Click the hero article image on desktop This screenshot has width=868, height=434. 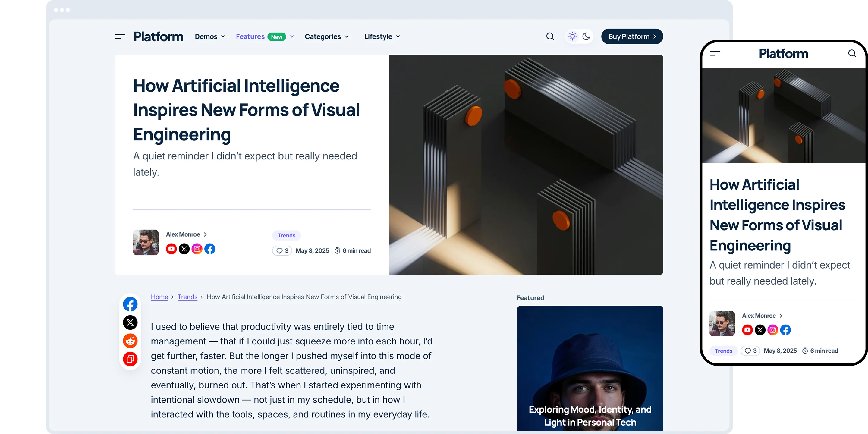pos(526,165)
